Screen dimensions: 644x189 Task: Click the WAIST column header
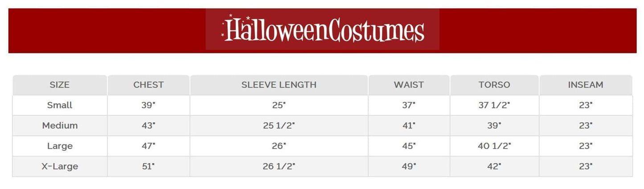tap(408, 84)
